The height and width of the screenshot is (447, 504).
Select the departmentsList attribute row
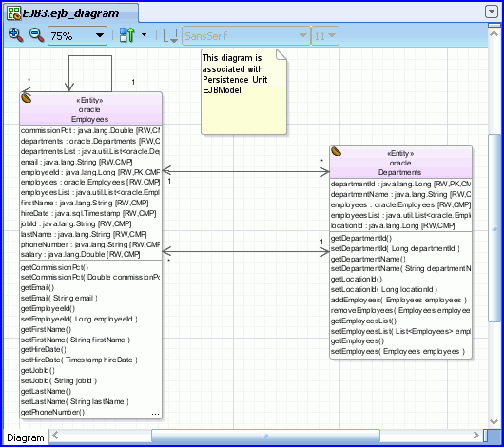click(90, 151)
